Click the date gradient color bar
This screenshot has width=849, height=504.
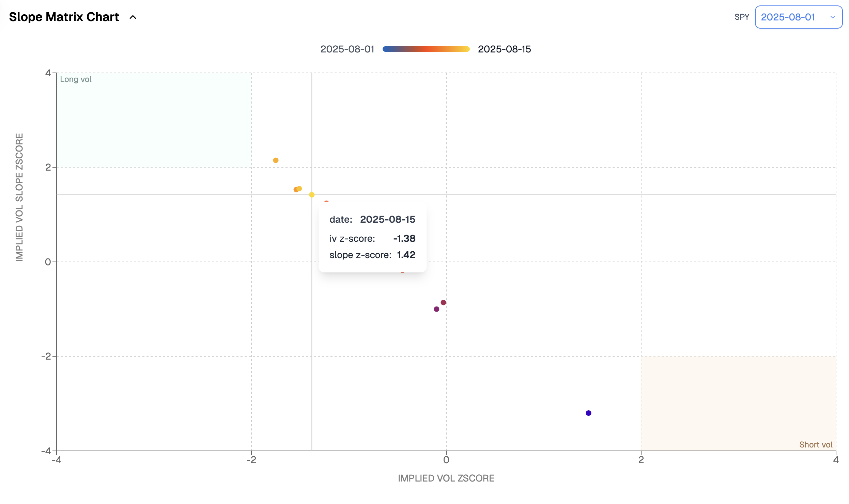tap(426, 49)
